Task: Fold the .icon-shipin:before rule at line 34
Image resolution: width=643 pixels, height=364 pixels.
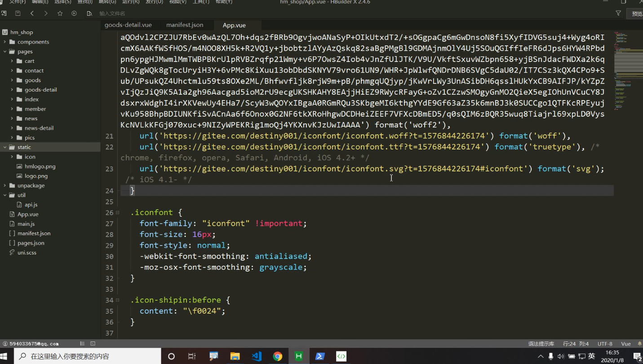Action: (118, 300)
